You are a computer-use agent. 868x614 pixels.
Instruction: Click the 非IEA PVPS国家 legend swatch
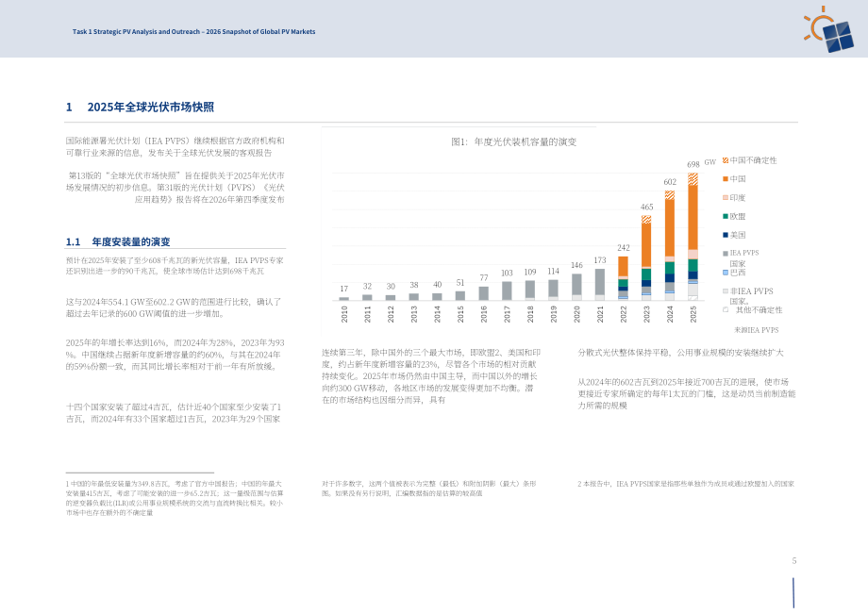pos(726,290)
